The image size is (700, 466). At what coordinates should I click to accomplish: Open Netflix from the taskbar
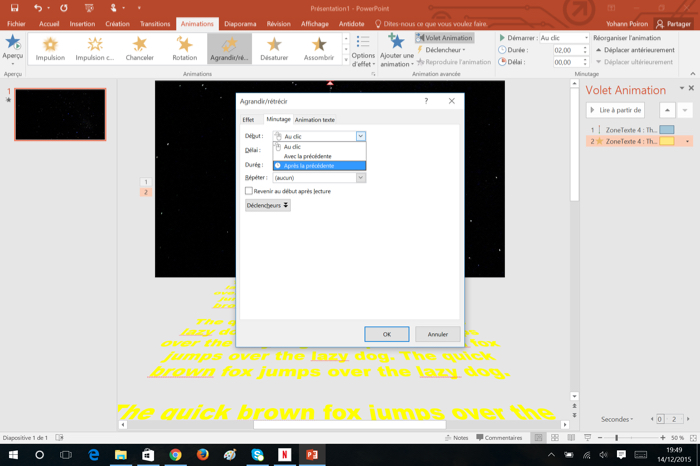[284, 455]
